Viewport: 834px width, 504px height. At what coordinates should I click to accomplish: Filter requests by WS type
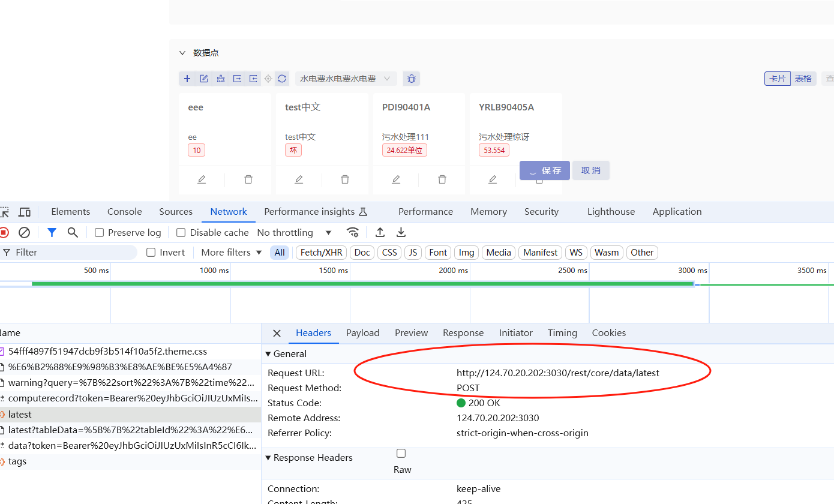(x=576, y=253)
